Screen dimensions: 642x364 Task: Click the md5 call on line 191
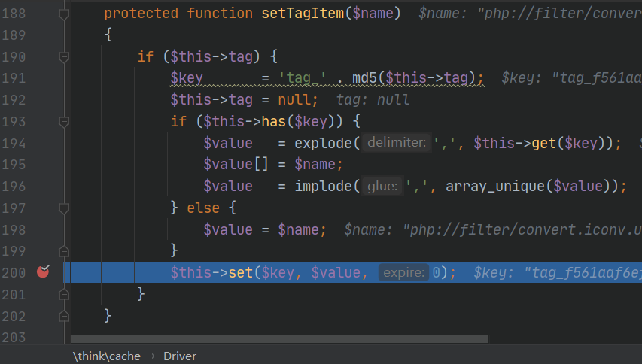[x=364, y=77]
